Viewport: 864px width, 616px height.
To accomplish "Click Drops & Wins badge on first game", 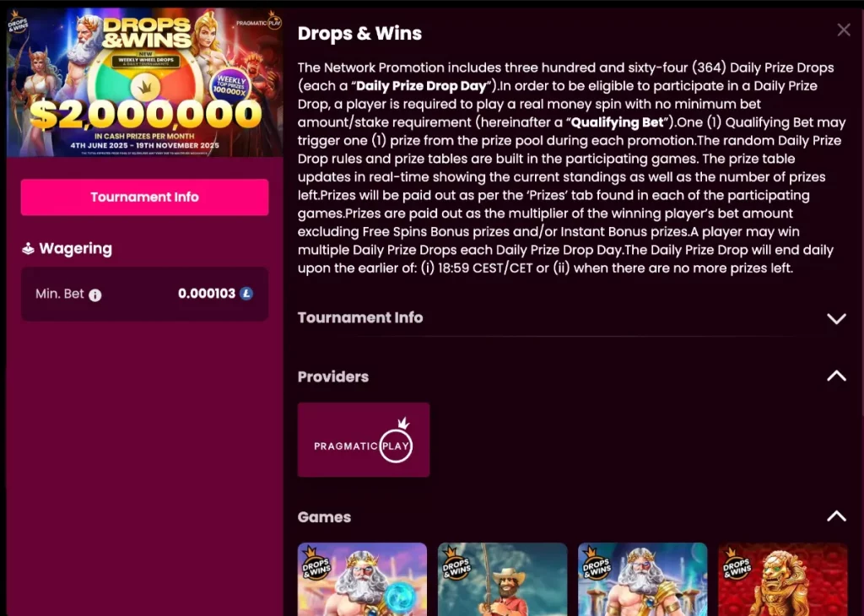I will 316,563.
